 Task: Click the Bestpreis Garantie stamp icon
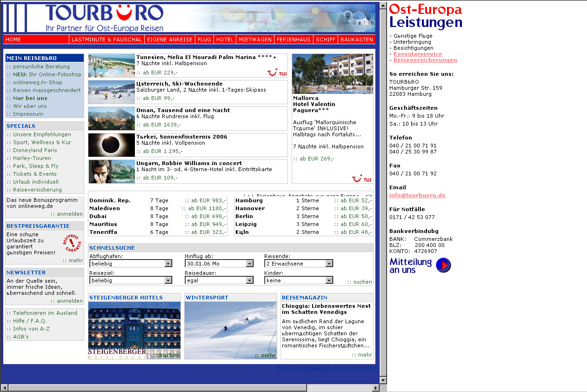click(72, 243)
